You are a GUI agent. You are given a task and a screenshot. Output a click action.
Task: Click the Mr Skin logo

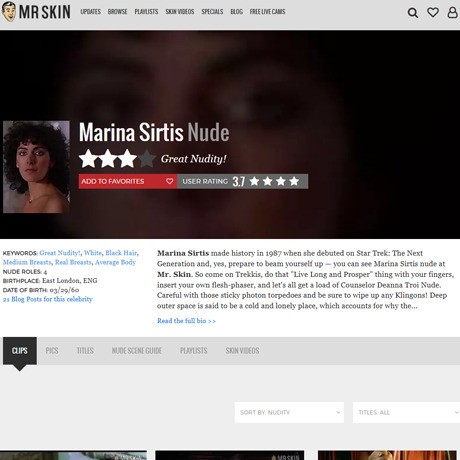(x=36, y=12)
